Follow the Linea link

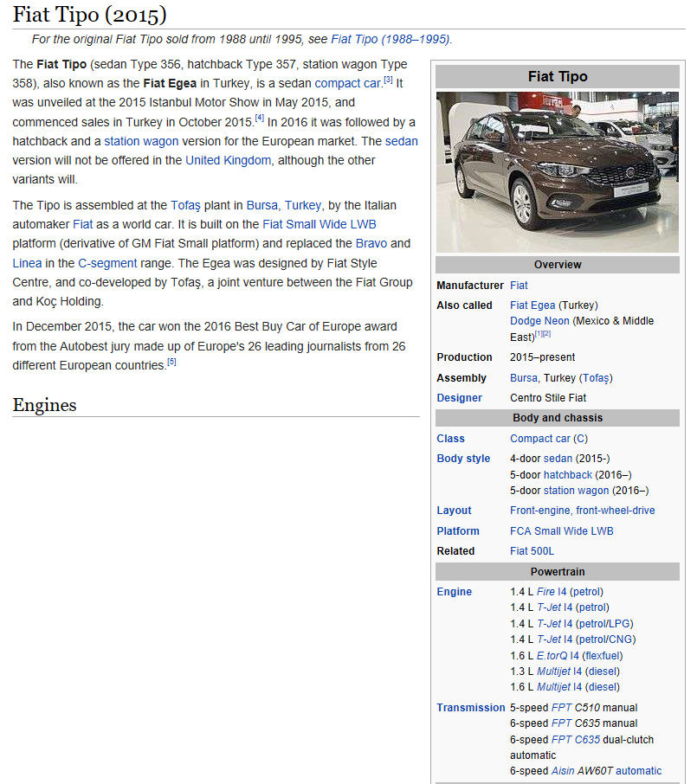tap(27, 263)
